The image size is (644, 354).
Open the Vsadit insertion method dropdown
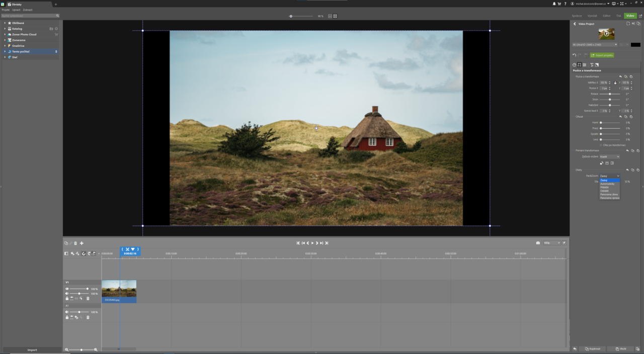click(609, 156)
